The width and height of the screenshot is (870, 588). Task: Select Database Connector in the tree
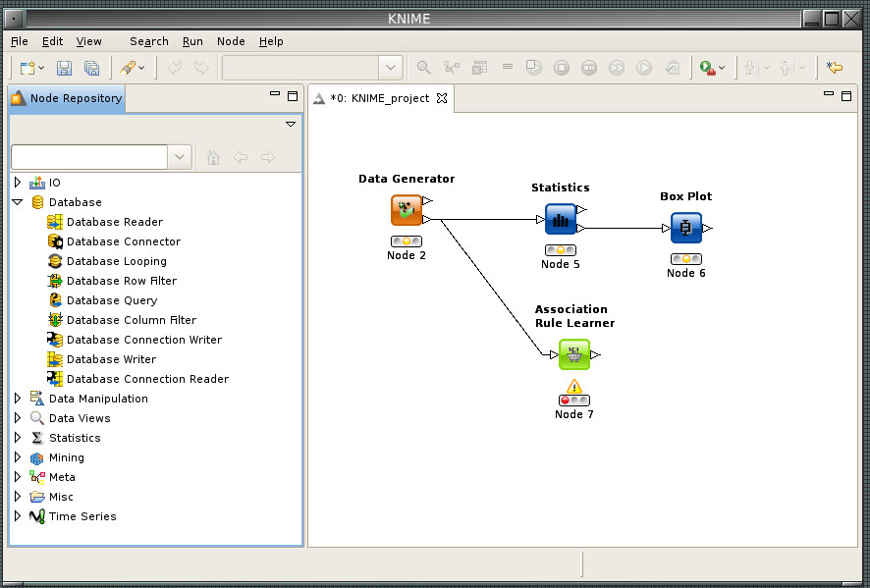pyautogui.click(x=123, y=241)
